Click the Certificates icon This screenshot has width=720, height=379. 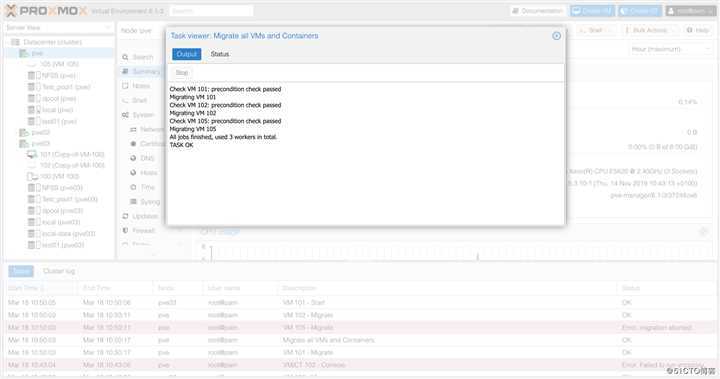tap(133, 144)
